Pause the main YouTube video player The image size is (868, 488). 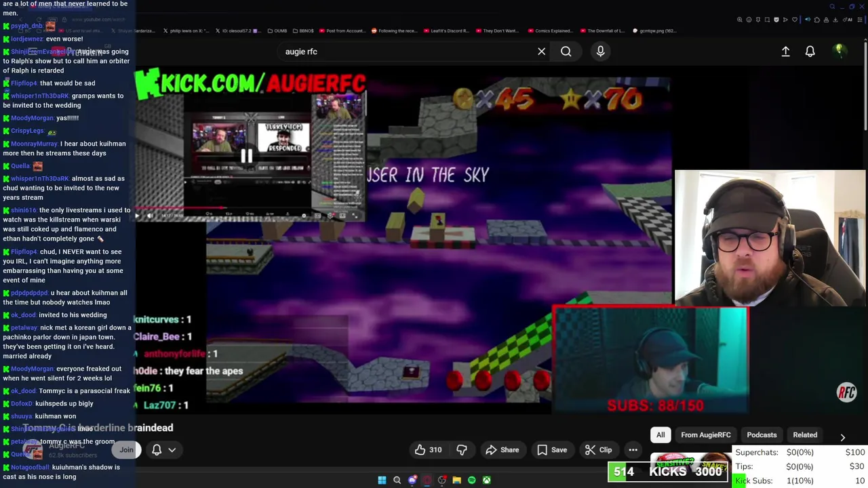pyautogui.click(x=246, y=156)
